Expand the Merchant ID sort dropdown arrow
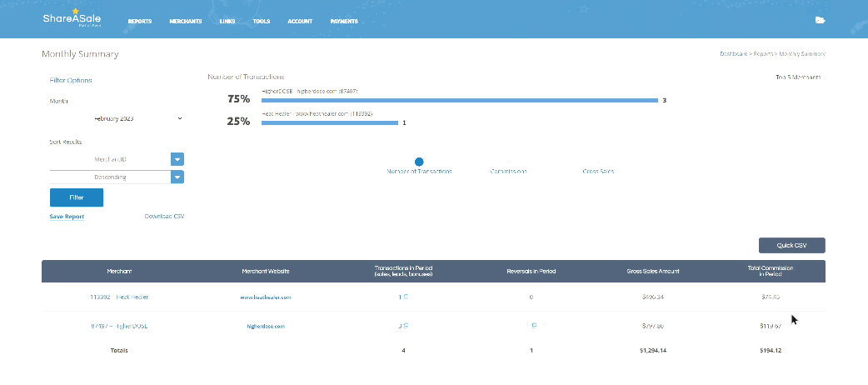This screenshot has width=868, height=385. pyautogui.click(x=177, y=159)
